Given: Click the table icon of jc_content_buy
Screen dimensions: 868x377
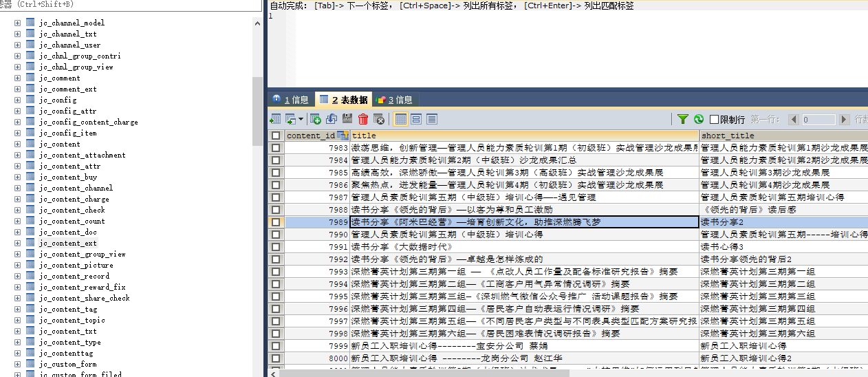Looking at the screenshot, I should point(30,177).
